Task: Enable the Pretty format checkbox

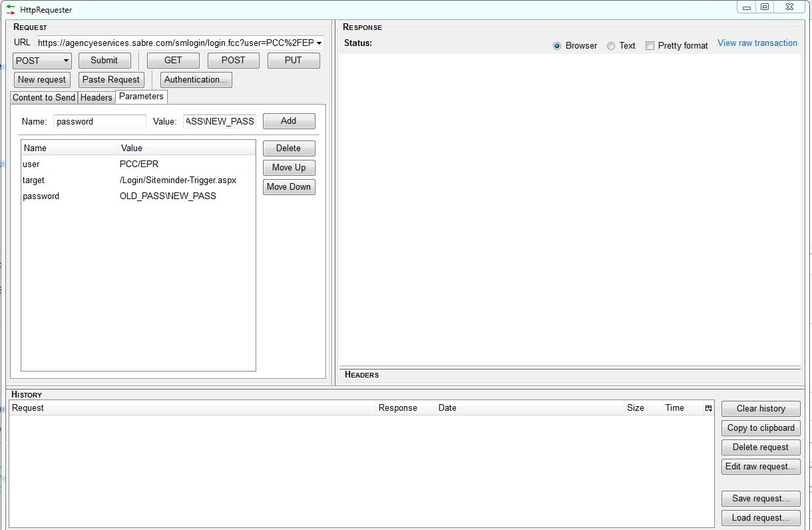Action: point(650,46)
